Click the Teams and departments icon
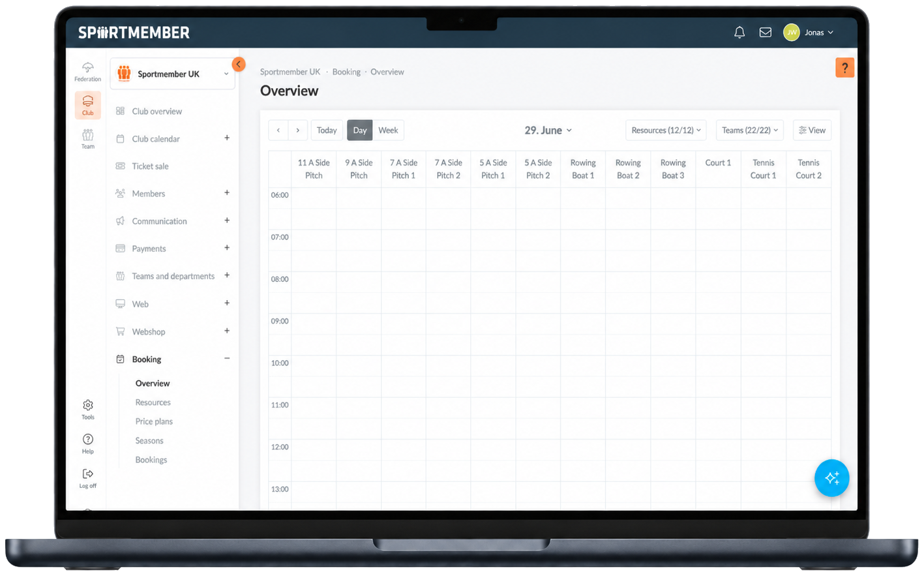Viewport: 924px width, 576px height. [x=120, y=276]
